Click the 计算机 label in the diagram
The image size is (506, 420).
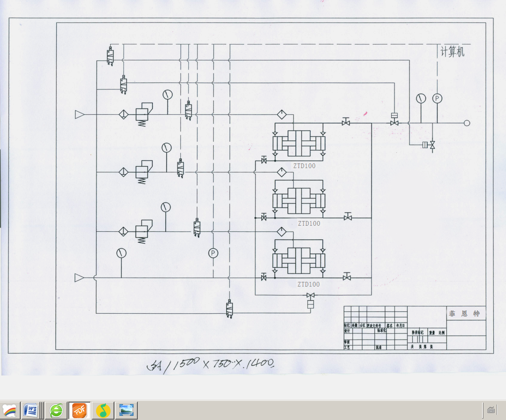(x=452, y=52)
